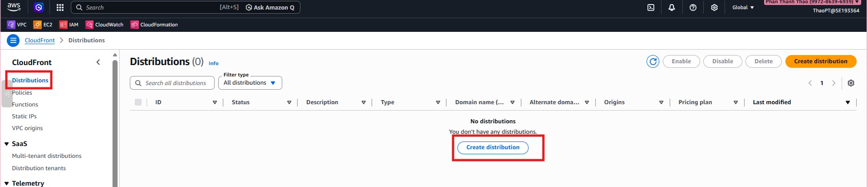Open the CloudWatch shortcut in favorites bar
The height and width of the screenshot is (187, 868).
[104, 25]
